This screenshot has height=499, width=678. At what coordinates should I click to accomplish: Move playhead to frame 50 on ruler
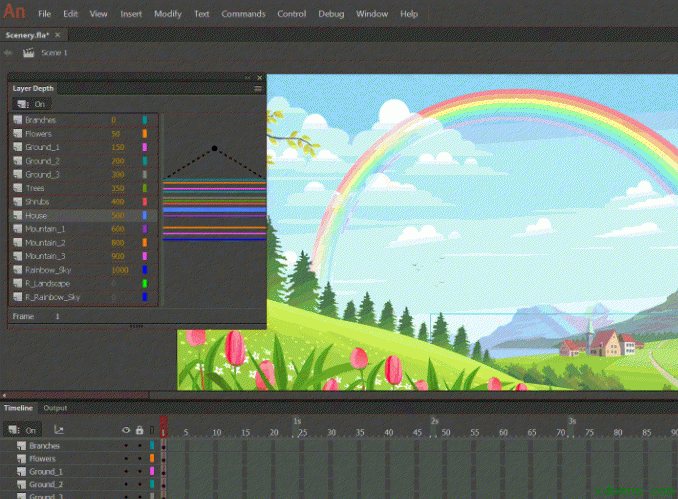point(446,432)
